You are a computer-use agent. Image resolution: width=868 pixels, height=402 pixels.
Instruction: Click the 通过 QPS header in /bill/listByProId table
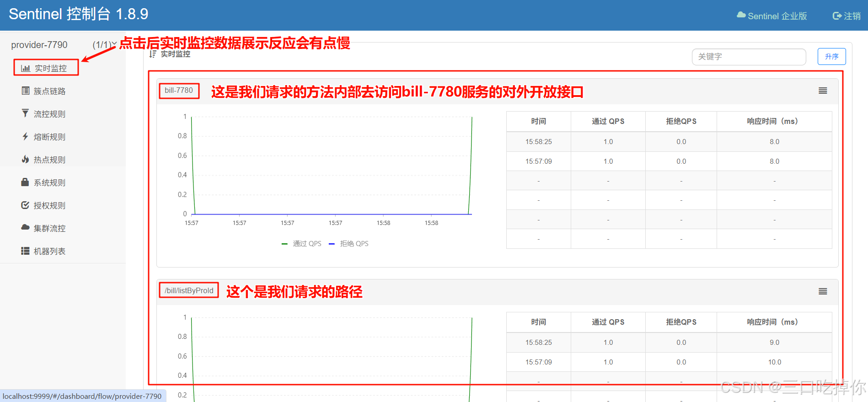(608, 322)
